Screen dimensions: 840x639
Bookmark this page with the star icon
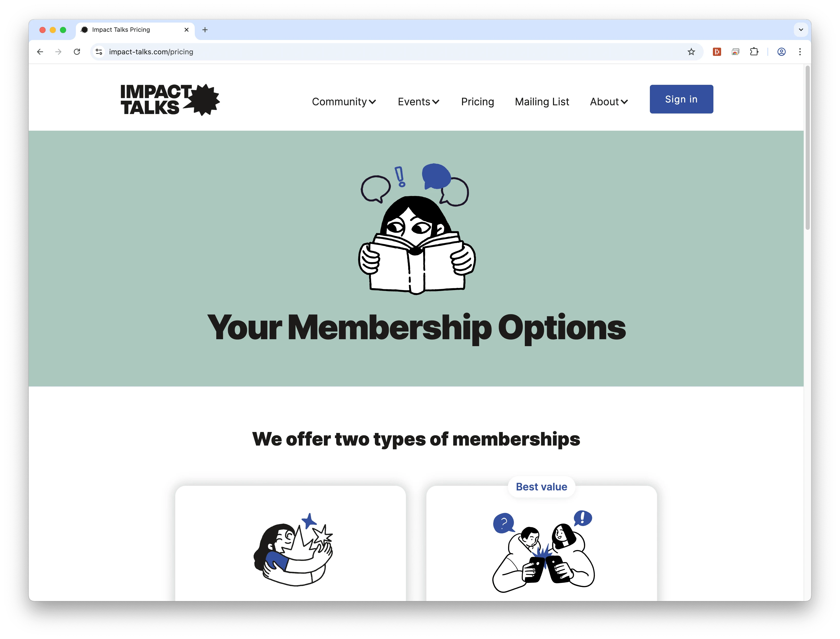(691, 52)
